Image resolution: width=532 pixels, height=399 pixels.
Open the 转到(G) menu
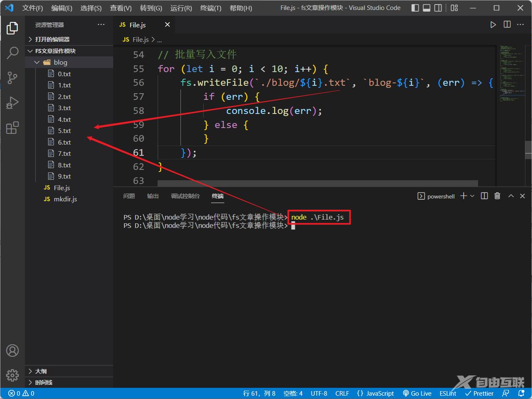[151, 8]
